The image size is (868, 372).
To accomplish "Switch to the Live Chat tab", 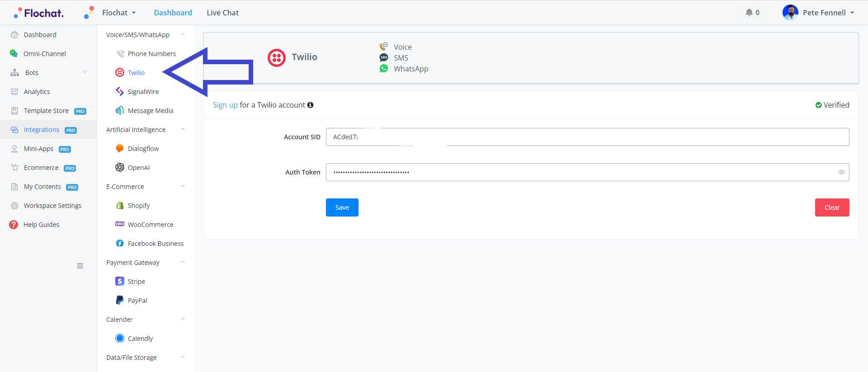I will [x=222, y=13].
